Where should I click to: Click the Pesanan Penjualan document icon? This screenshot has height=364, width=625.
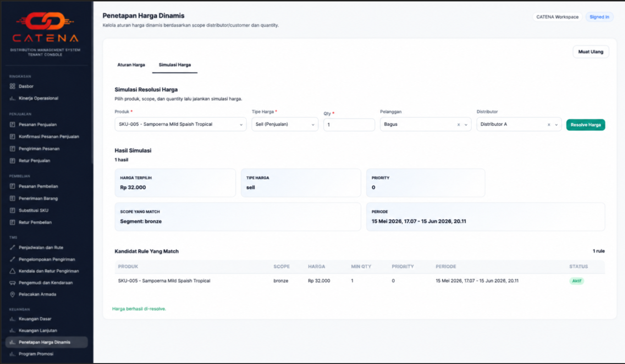(x=12, y=125)
